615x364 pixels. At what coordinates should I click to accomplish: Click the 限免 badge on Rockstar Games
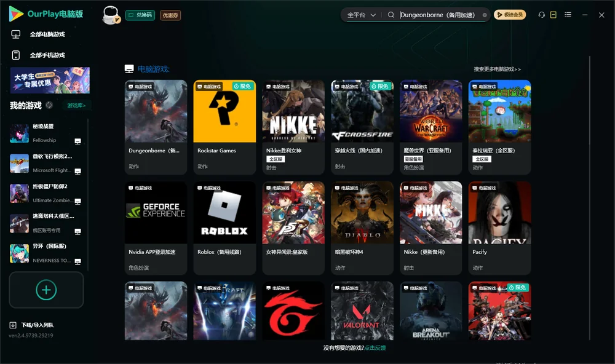[243, 86]
